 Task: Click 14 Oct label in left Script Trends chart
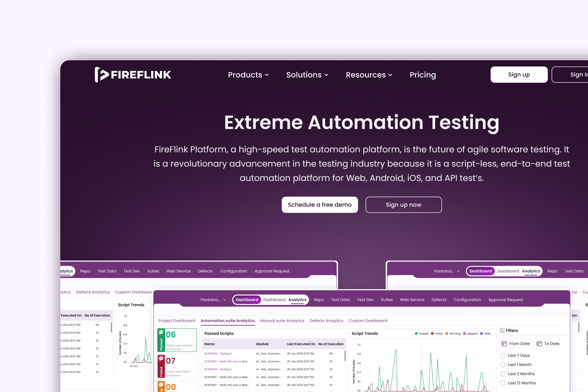(133, 366)
